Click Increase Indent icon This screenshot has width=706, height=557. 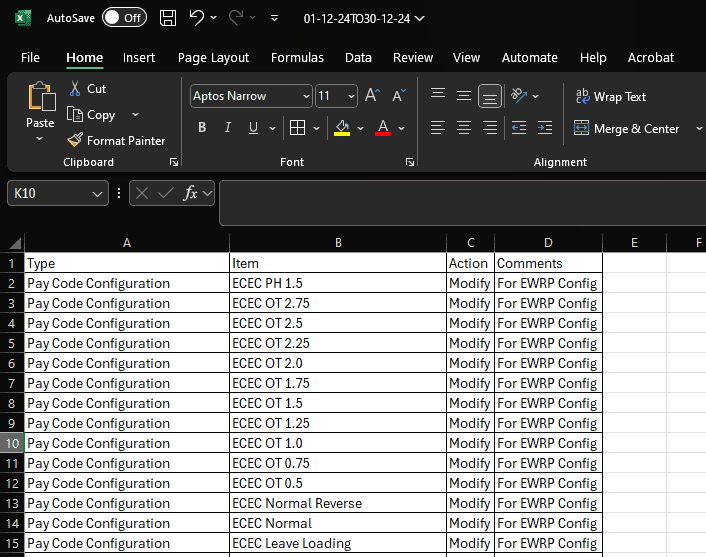tap(545, 128)
